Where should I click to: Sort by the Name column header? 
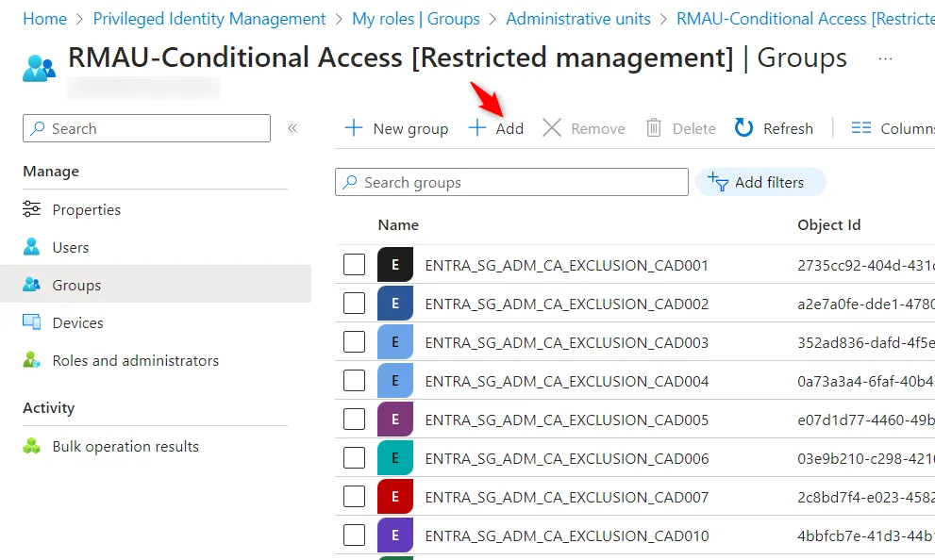click(x=398, y=224)
